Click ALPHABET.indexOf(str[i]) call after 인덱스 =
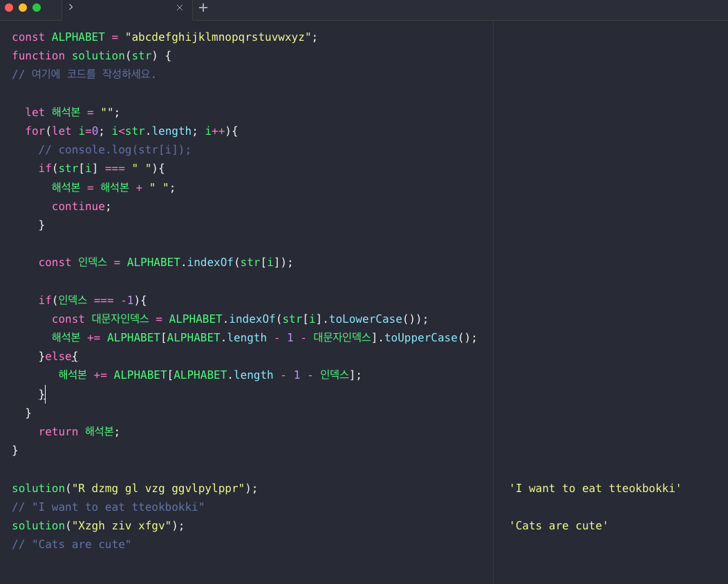 tap(207, 263)
